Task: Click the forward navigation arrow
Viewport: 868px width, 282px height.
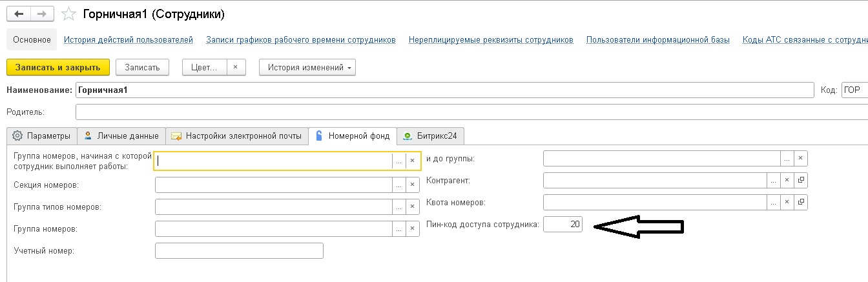Action: click(43, 14)
